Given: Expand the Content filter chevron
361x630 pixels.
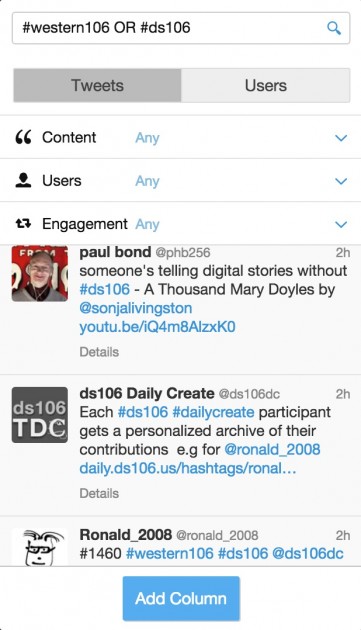Looking at the screenshot, I should [341, 138].
